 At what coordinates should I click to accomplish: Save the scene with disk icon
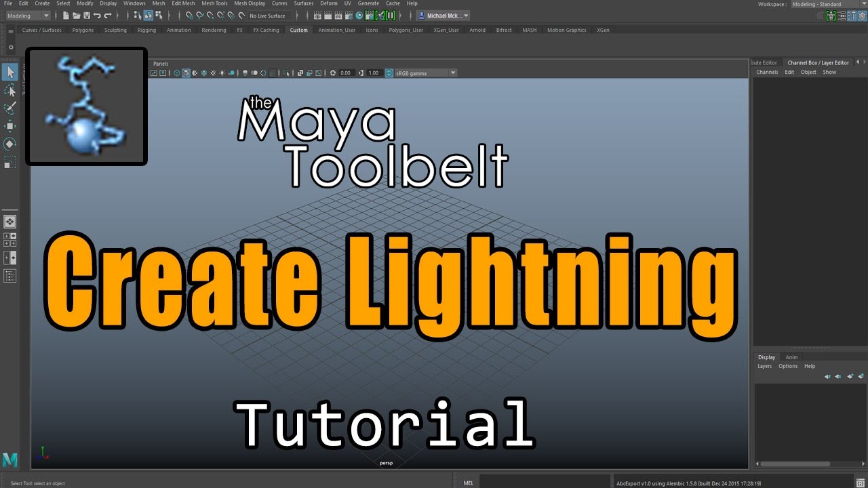point(87,15)
